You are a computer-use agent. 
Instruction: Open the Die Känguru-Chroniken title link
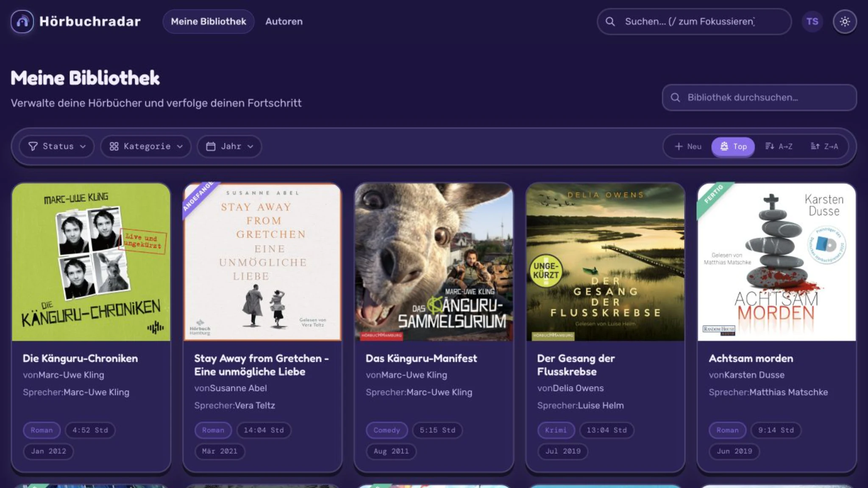pyautogui.click(x=81, y=358)
